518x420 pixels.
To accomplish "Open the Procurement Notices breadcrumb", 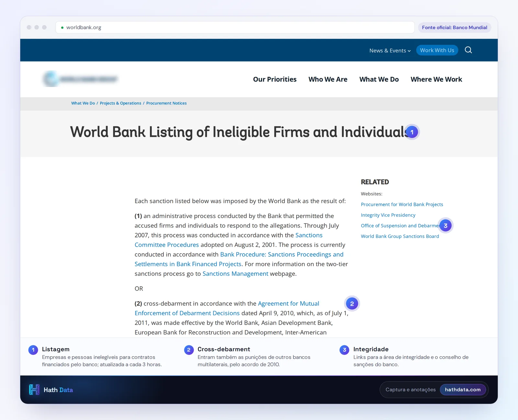I will (x=166, y=103).
